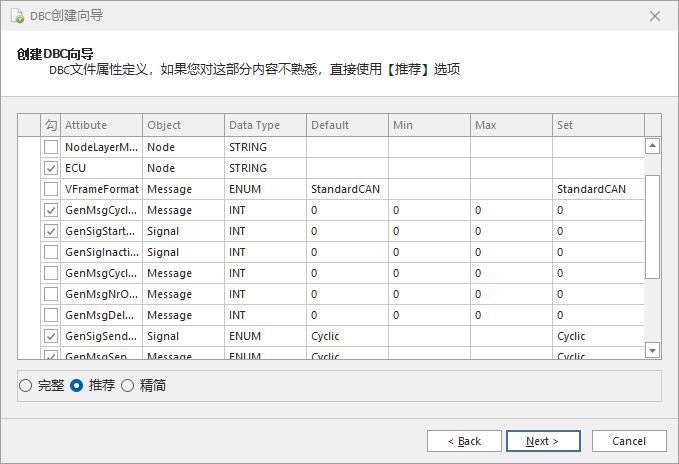Uncheck the GenSigSend... checkbox
The width and height of the screenshot is (679, 464).
point(51,336)
